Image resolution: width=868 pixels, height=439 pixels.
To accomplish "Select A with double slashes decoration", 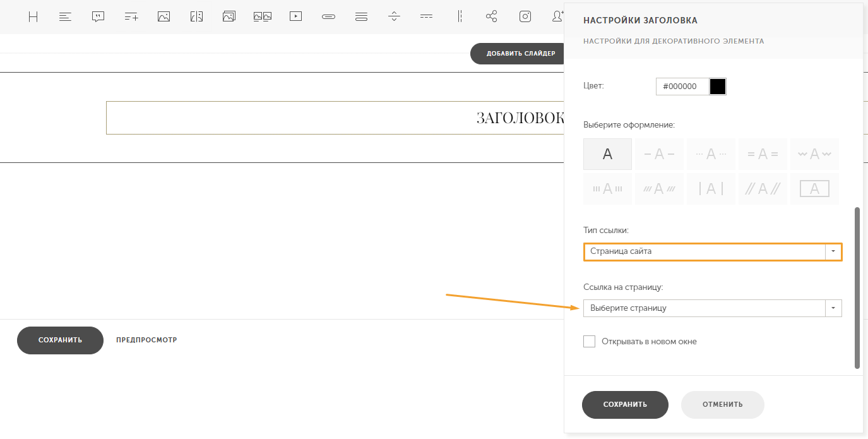I will tap(763, 189).
